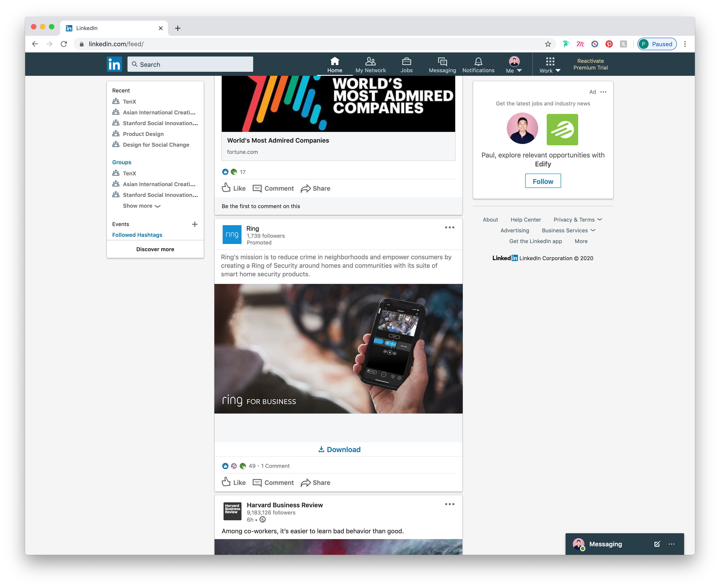
Task: View the 17 reactions on Fortune post
Action: tap(243, 172)
